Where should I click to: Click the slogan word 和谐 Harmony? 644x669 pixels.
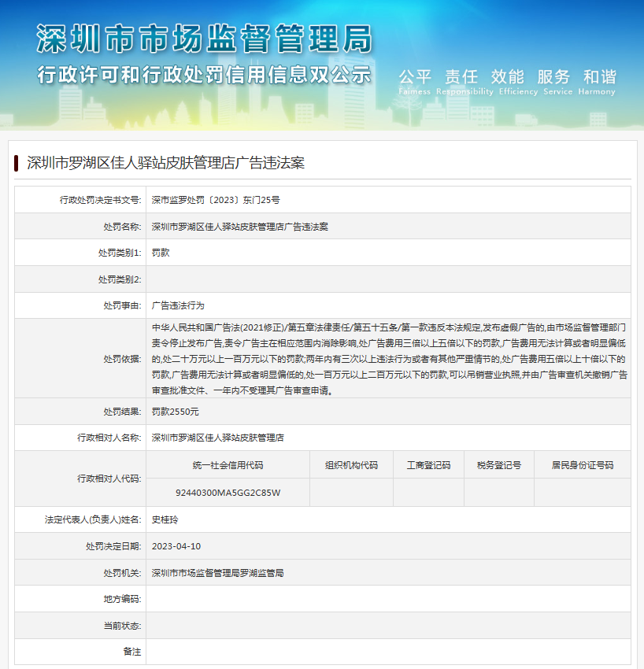point(597,82)
